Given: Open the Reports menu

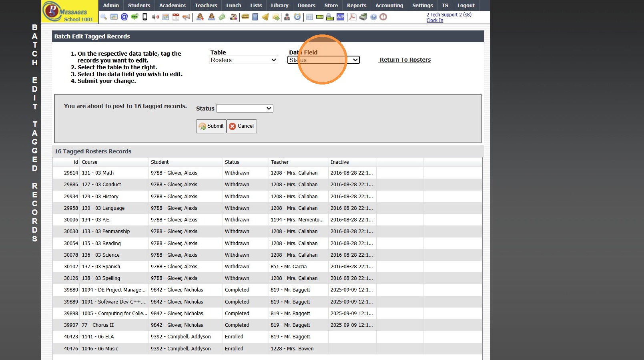Looking at the screenshot, I should pos(357,5).
